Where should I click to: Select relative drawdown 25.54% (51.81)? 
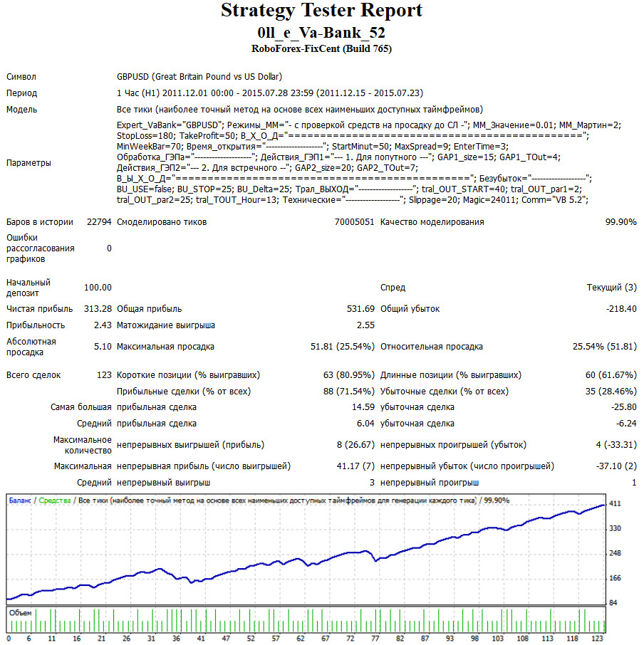click(x=605, y=347)
